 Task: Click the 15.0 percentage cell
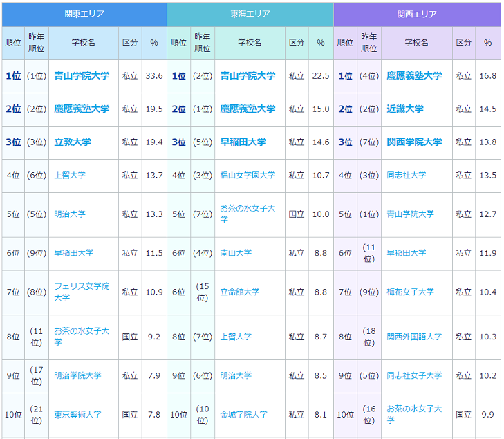click(321, 109)
